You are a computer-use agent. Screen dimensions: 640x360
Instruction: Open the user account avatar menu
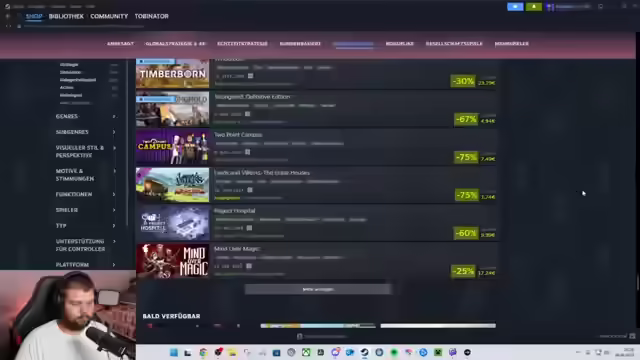point(550,7)
